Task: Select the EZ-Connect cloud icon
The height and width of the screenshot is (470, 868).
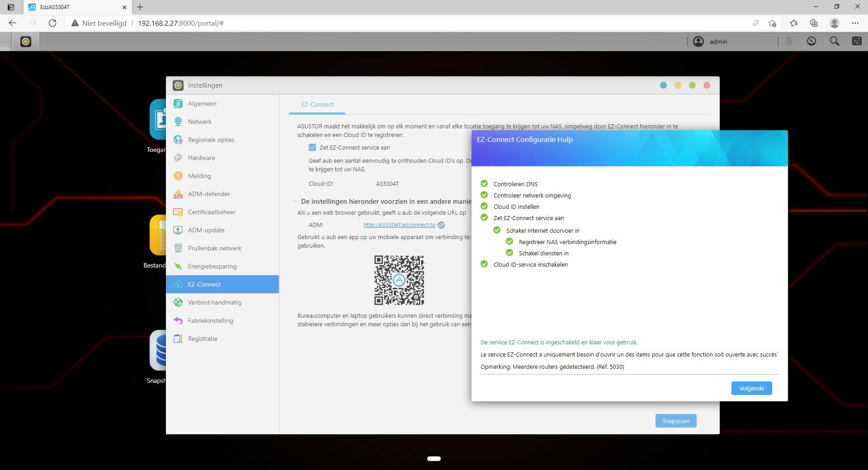Action: [x=178, y=284]
